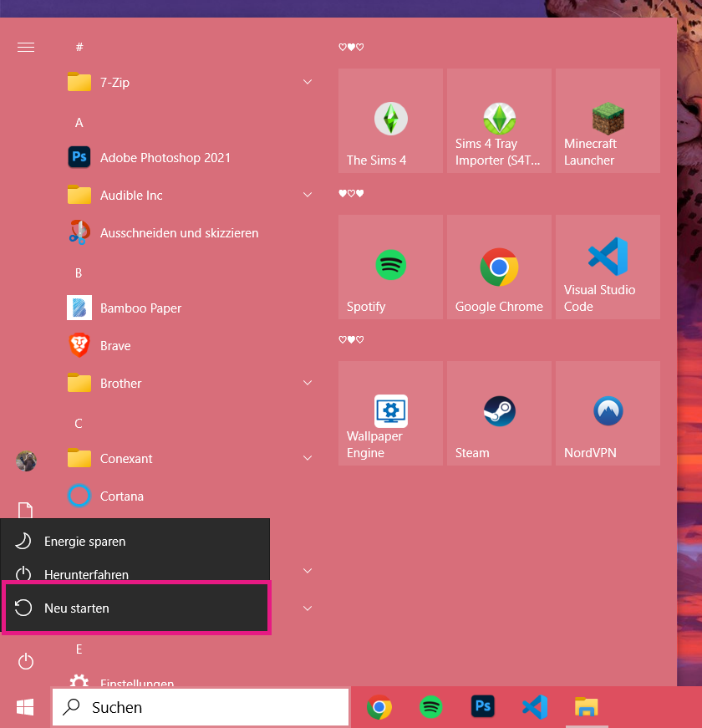Click the C letter header
This screenshot has height=728, width=702.
79,424
